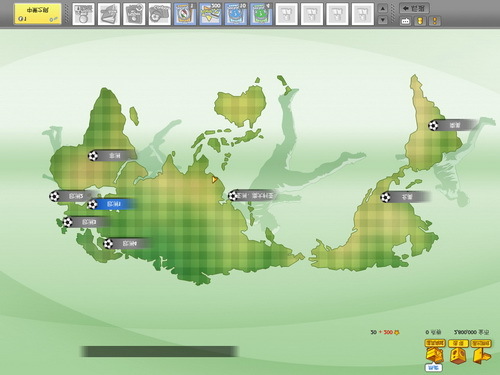Click the soccer ball icon on the blue label

(92, 204)
